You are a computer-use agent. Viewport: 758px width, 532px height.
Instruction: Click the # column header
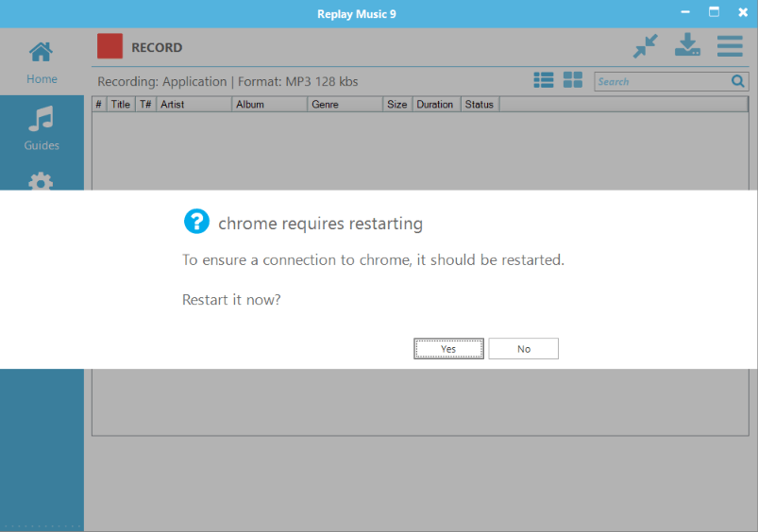pyautogui.click(x=99, y=105)
